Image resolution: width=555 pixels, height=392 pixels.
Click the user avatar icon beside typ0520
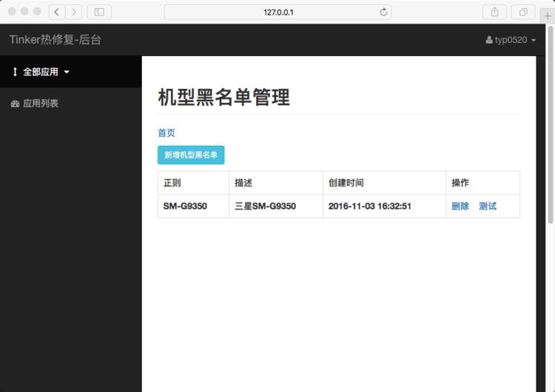pos(489,40)
